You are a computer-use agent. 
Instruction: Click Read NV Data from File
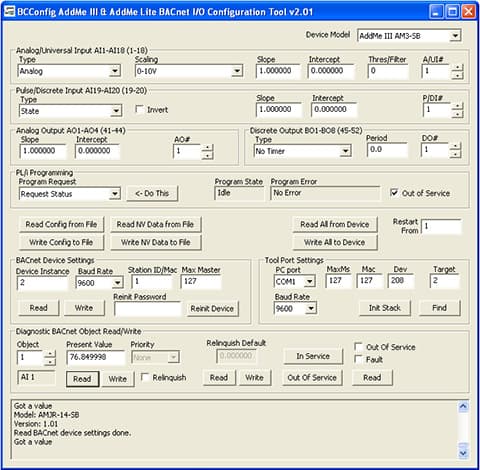155,224
